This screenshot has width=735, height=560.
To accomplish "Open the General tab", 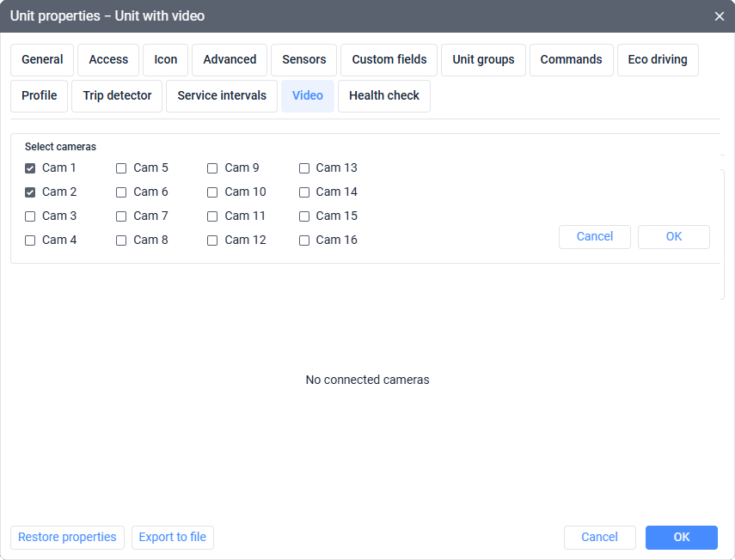I will point(42,60).
